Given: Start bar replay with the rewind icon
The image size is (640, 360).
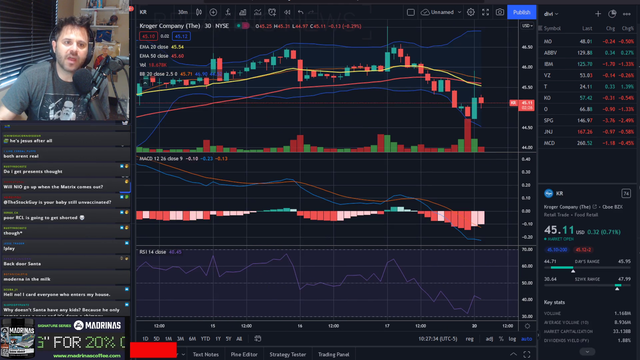Looking at the screenshot, I should tap(287, 12).
